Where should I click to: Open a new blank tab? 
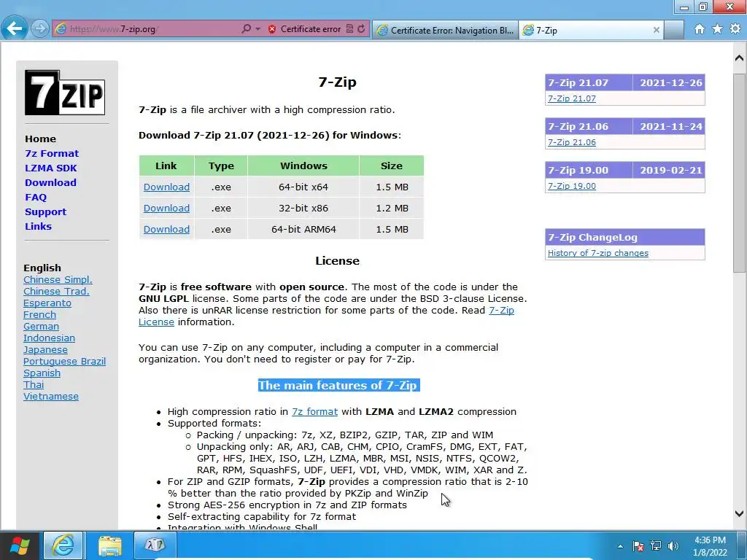tap(673, 30)
